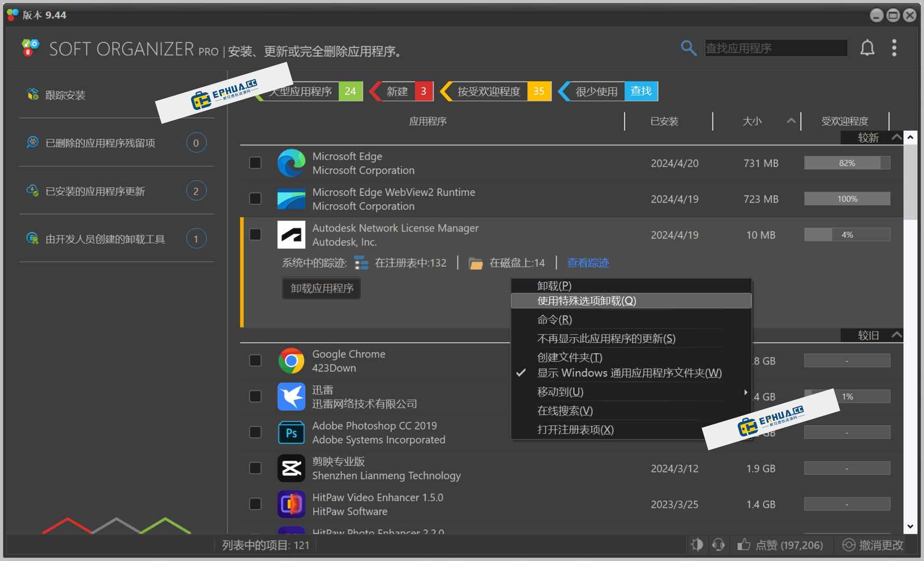Click the thumbs-up like icon

[743, 544]
